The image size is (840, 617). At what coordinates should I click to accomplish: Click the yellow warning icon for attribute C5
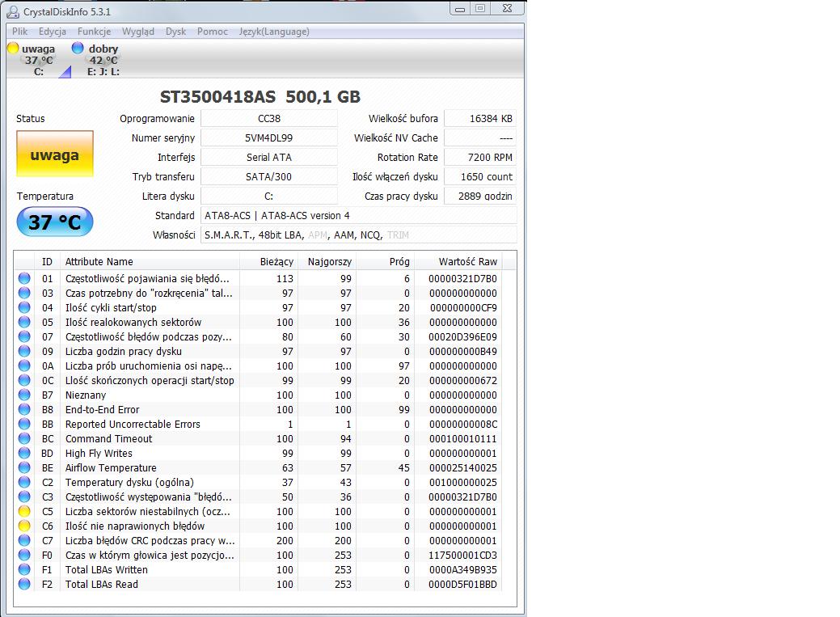24,511
